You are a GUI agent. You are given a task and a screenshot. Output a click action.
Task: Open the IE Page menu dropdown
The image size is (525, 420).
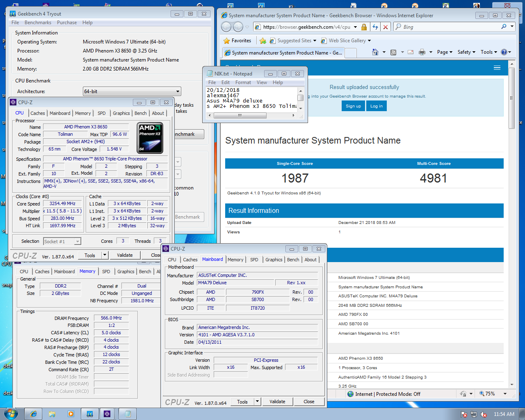point(445,52)
